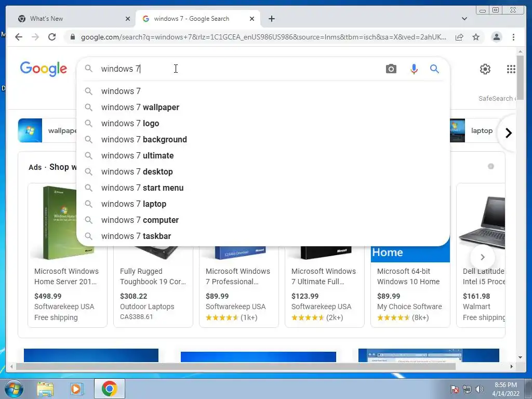Open Windows Explorer from the taskbar
This screenshot has height=399, width=532.
[45, 389]
